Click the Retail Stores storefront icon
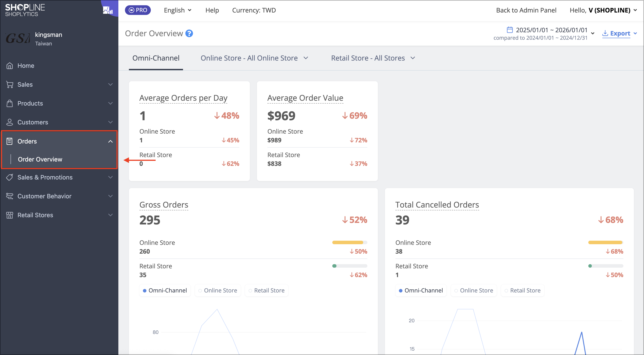Image resolution: width=644 pixels, height=355 pixels. point(9,215)
